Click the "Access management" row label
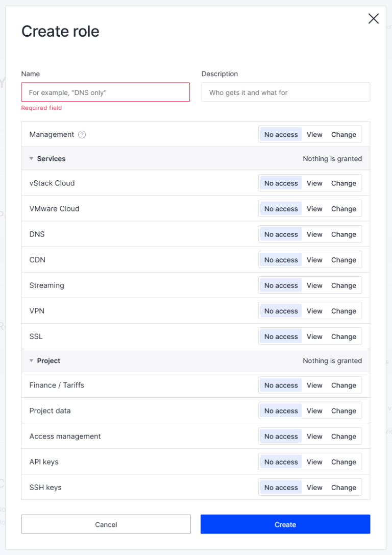 (65, 436)
